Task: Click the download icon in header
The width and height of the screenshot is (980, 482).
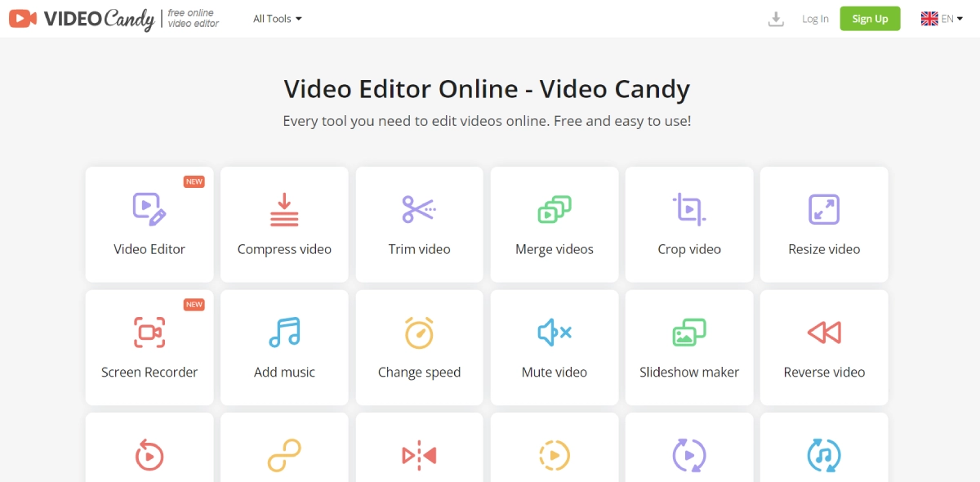Action: pyautogui.click(x=776, y=19)
